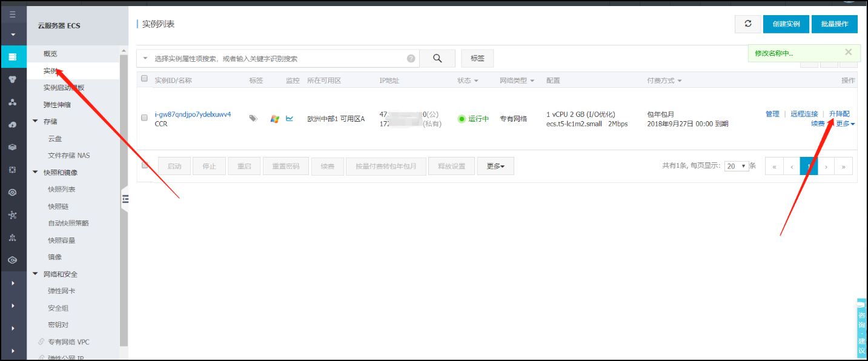Open instance link i-gw87qndjpo7ydelxuwv4

(193, 114)
